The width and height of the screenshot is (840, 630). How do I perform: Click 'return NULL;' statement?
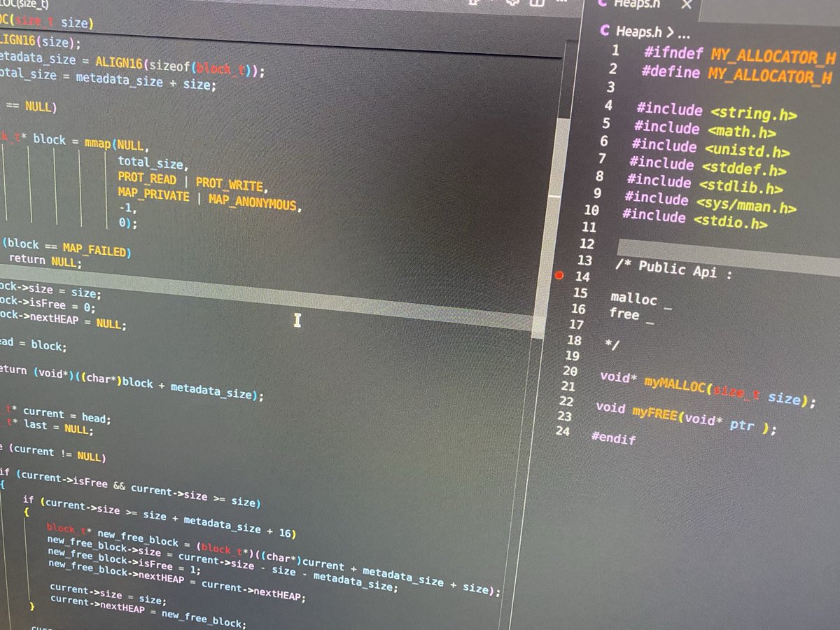click(45, 262)
